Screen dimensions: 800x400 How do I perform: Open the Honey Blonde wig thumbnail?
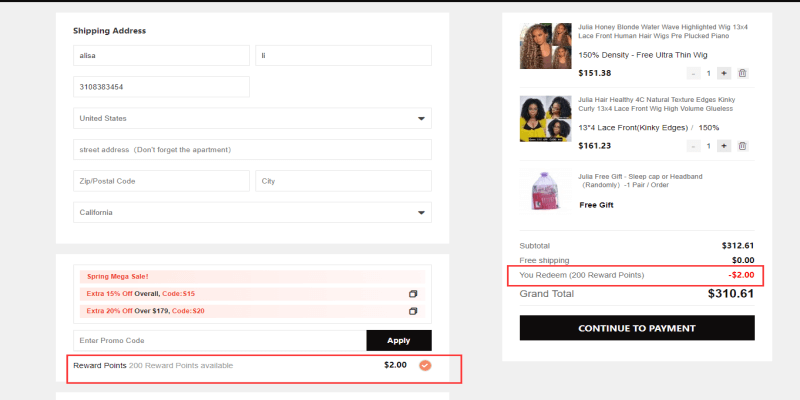pos(545,46)
